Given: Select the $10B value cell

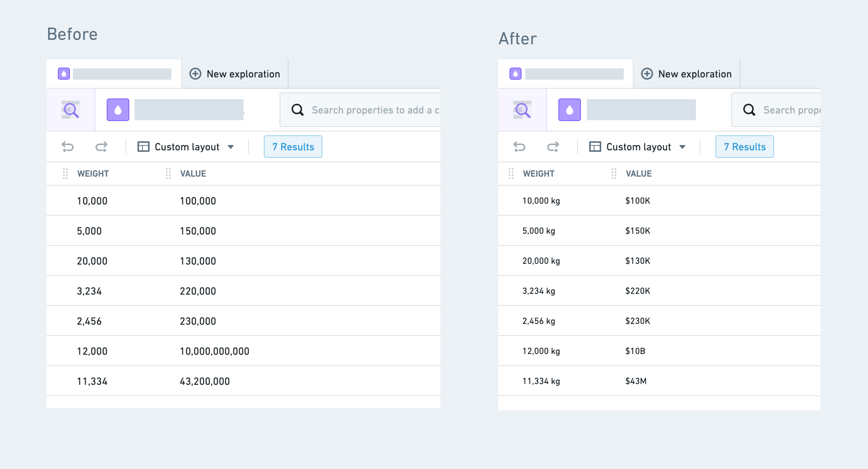Looking at the screenshot, I should click(x=635, y=351).
